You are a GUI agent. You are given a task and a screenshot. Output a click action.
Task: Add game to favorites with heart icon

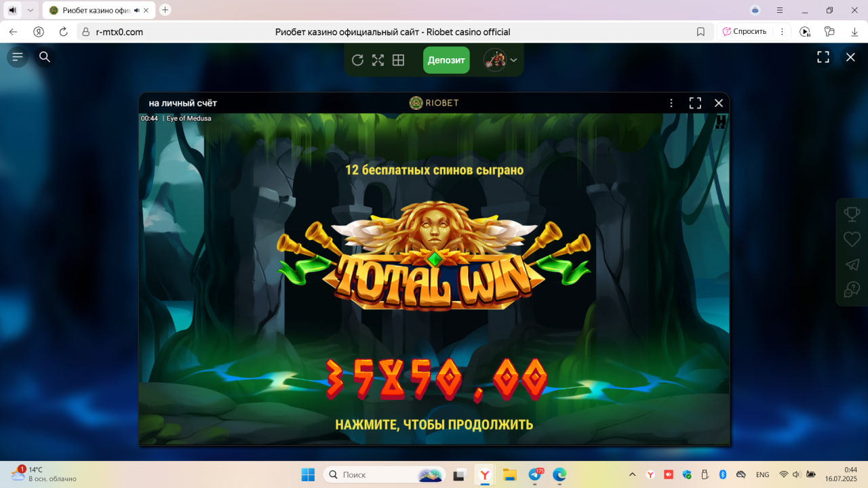[852, 239]
